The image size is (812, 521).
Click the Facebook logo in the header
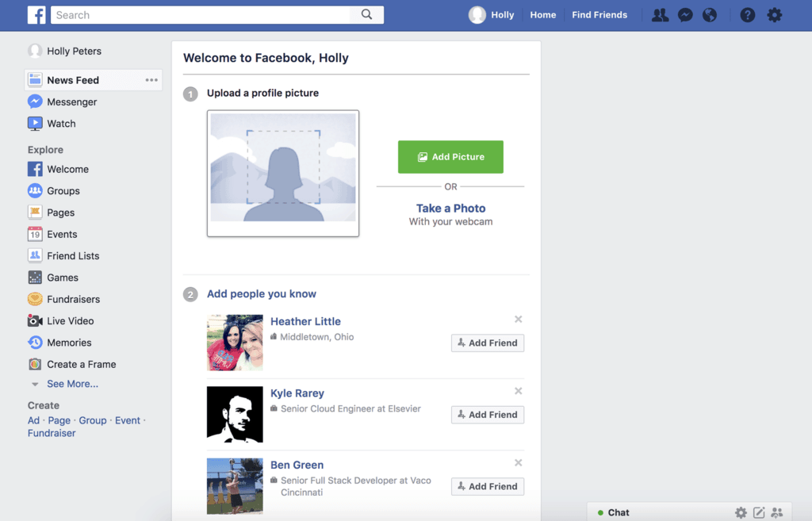click(36, 15)
